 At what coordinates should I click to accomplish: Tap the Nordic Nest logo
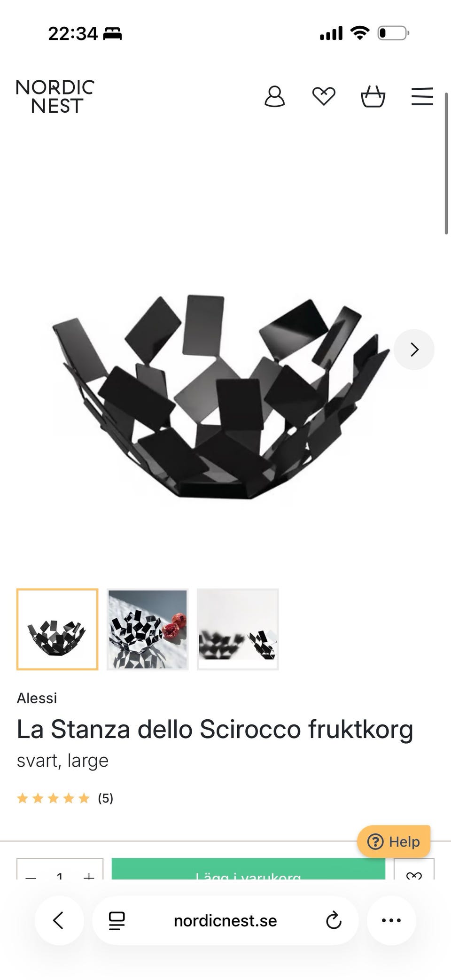click(55, 96)
